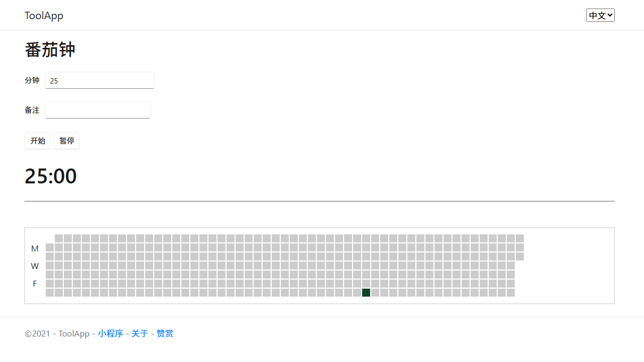Click the first cell in the F row
This screenshot has width=644, height=362.
[x=49, y=283]
